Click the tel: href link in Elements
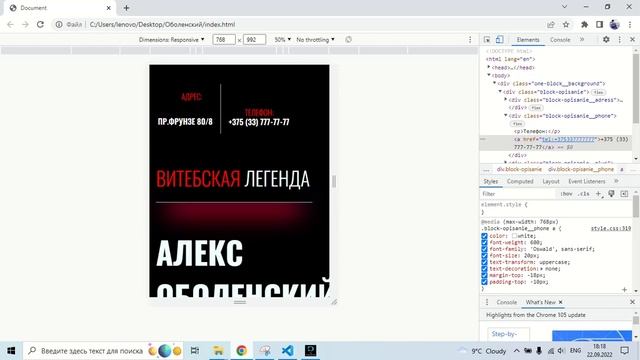 tap(569, 140)
